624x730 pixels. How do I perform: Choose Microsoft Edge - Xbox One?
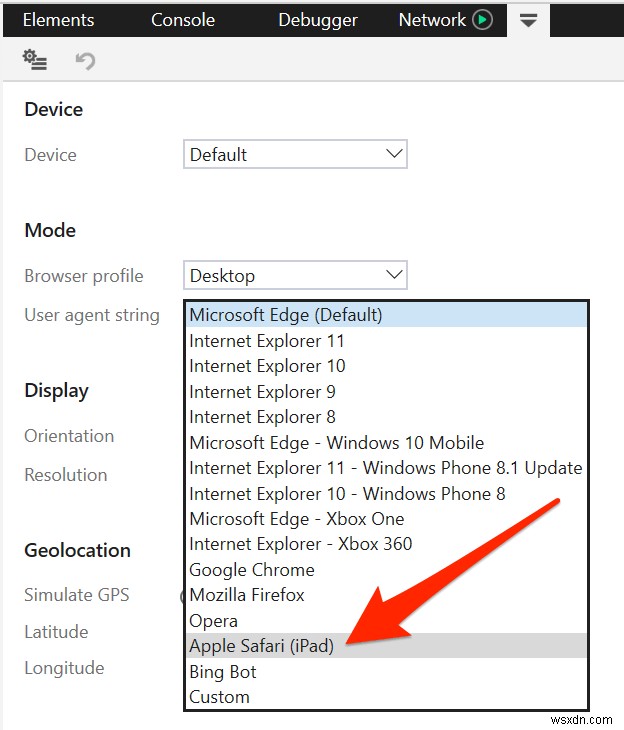[x=387, y=519]
